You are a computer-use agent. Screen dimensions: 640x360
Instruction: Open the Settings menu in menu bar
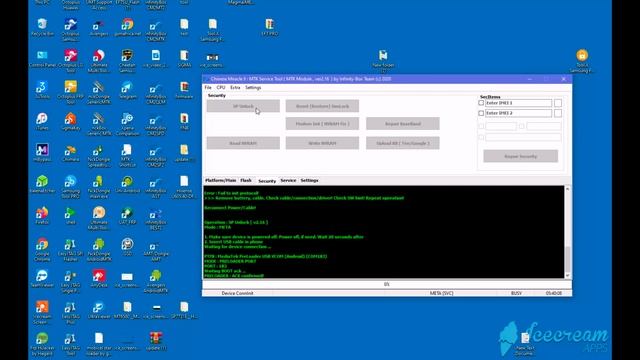[253, 87]
